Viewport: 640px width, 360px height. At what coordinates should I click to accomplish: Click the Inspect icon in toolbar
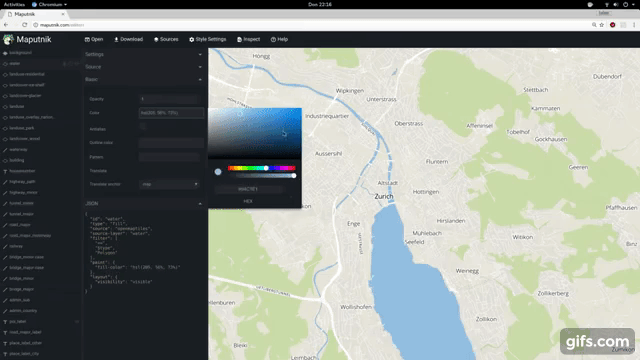pyautogui.click(x=239, y=40)
